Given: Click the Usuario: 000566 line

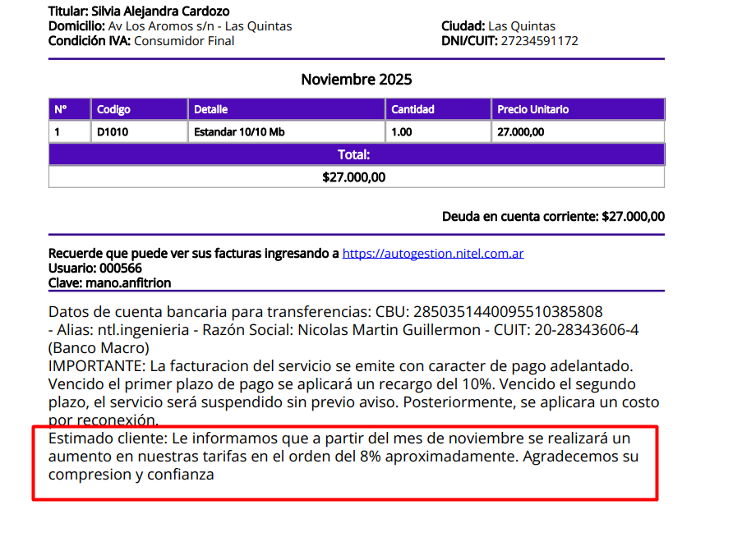Looking at the screenshot, I should coord(95,269).
